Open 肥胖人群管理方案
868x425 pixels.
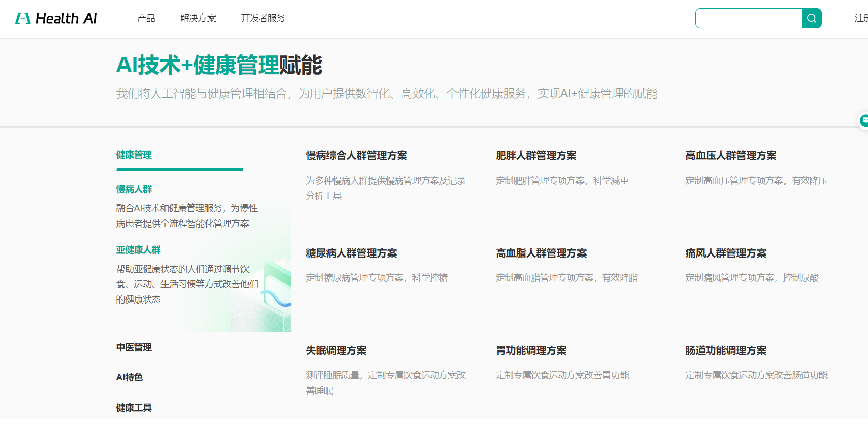pos(536,156)
